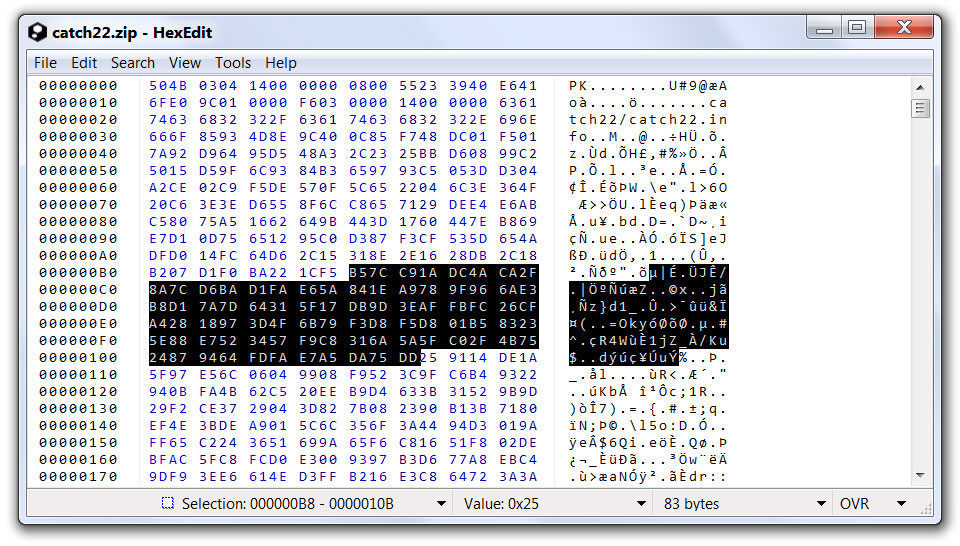
Task: Click the scrollbar up arrow
Action: click(x=920, y=86)
